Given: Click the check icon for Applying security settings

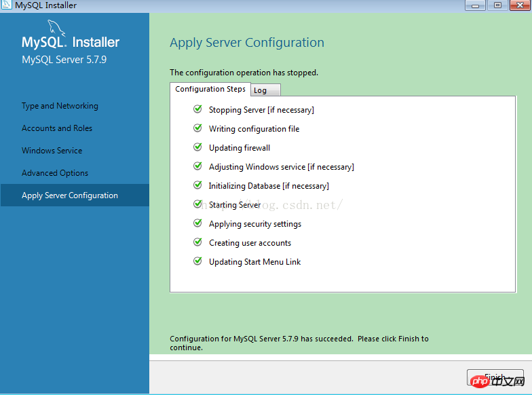Looking at the screenshot, I should [x=197, y=223].
